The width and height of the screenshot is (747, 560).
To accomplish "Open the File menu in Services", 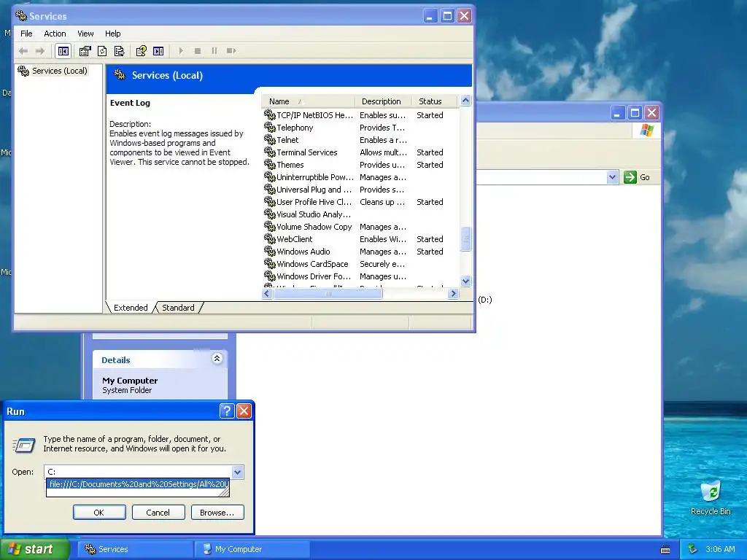I will (x=26, y=34).
